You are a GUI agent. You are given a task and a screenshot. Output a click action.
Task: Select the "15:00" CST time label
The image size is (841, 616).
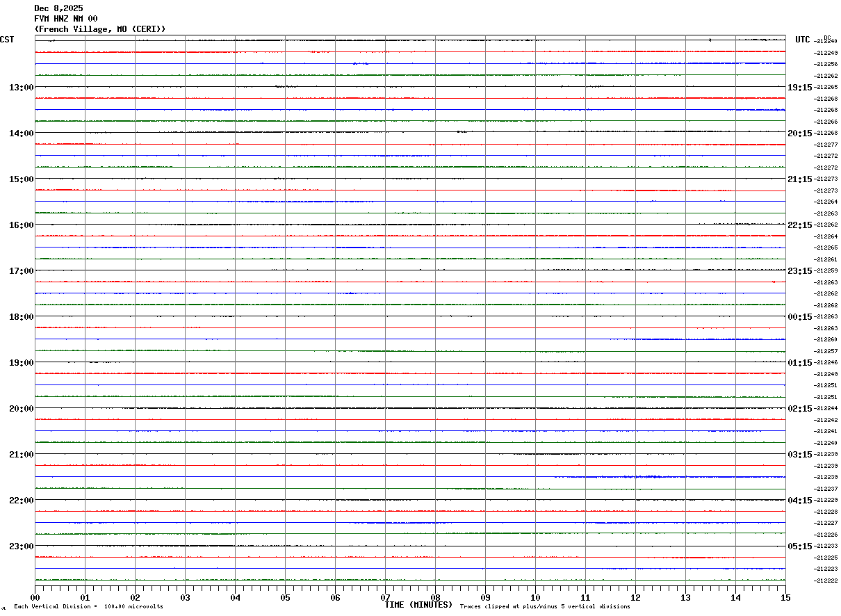(21, 179)
